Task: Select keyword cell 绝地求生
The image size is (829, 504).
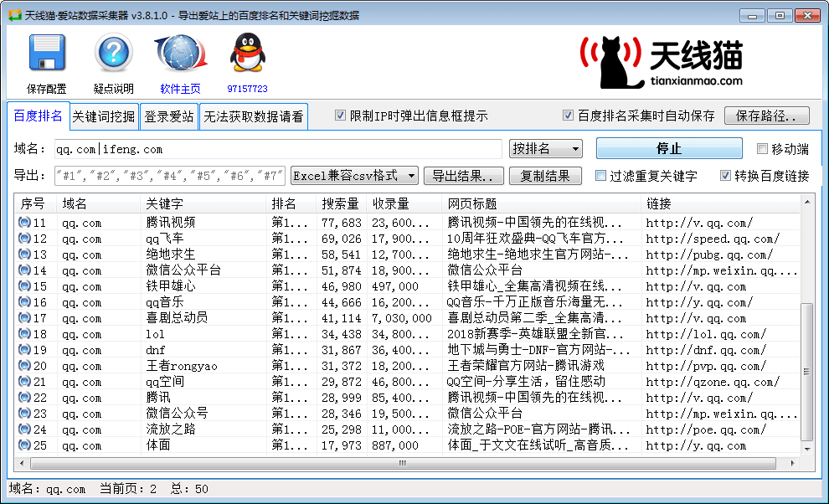Action: 171,255
